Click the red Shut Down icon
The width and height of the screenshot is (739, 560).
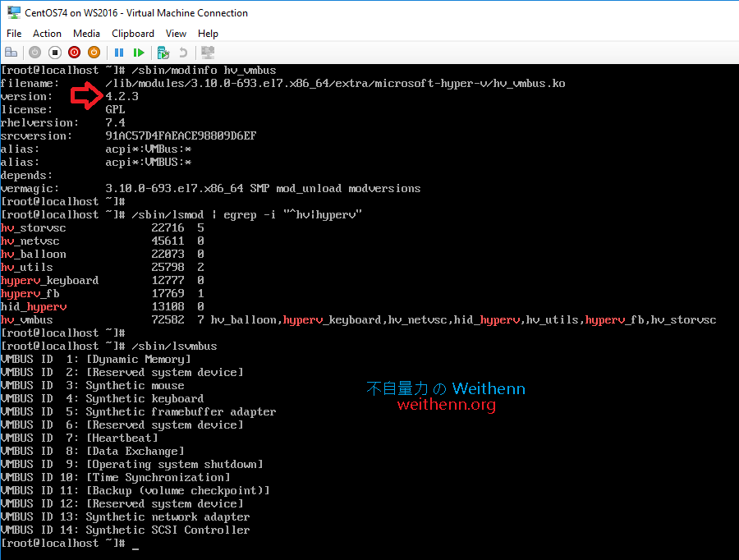74,52
